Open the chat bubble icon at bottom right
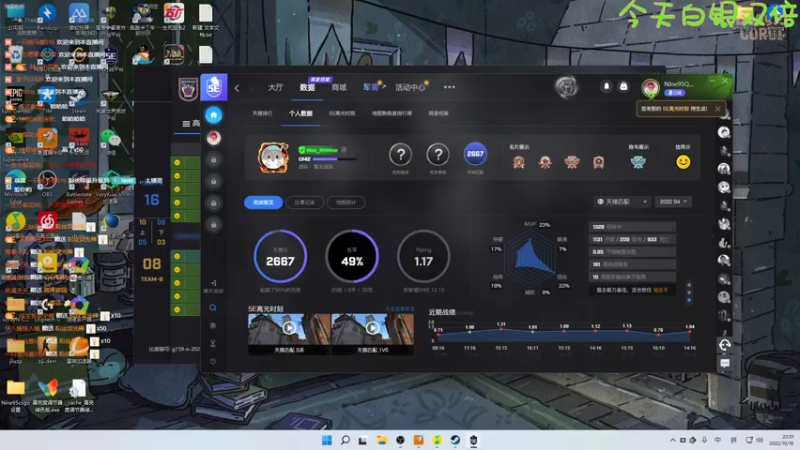800x450 pixels. point(724,363)
